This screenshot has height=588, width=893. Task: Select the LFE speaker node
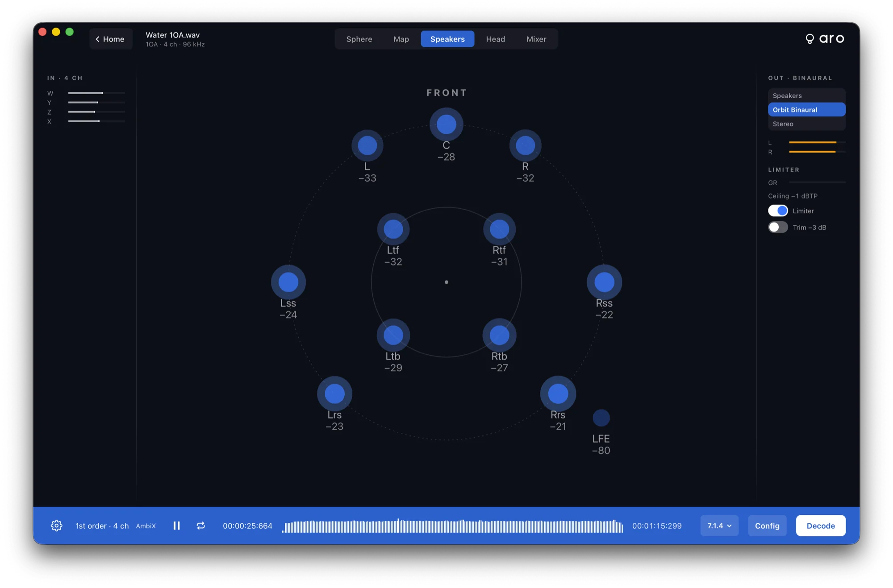pos(601,418)
